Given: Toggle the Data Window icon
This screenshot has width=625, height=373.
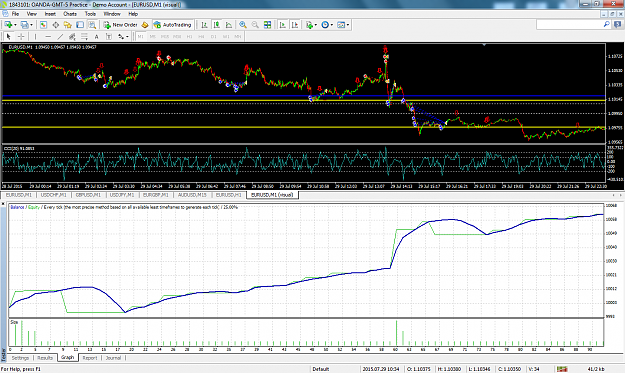Looking at the screenshot, I should [55, 25].
